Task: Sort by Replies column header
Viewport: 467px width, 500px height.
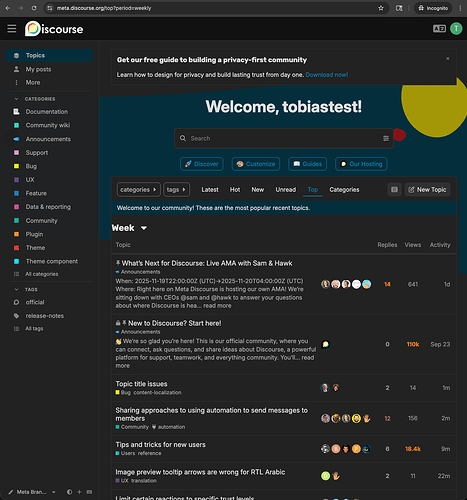Action: tap(387, 245)
